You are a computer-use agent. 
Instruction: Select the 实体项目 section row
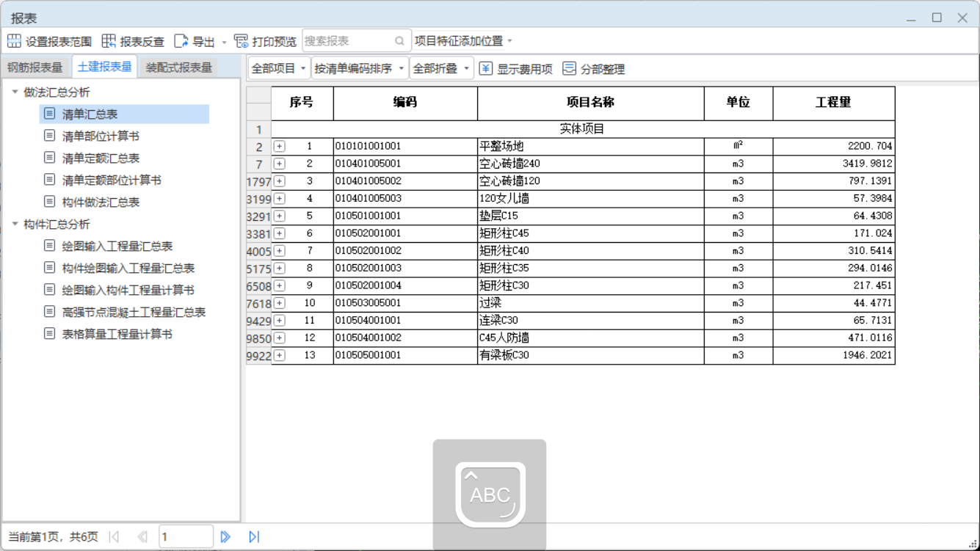click(583, 129)
